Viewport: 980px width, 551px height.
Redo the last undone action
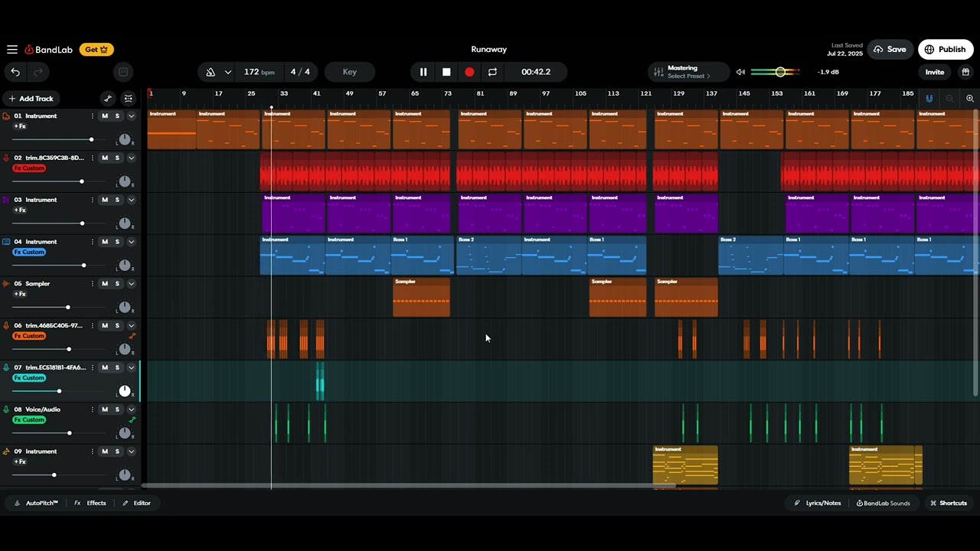pyautogui.click(x=38, y=72)
